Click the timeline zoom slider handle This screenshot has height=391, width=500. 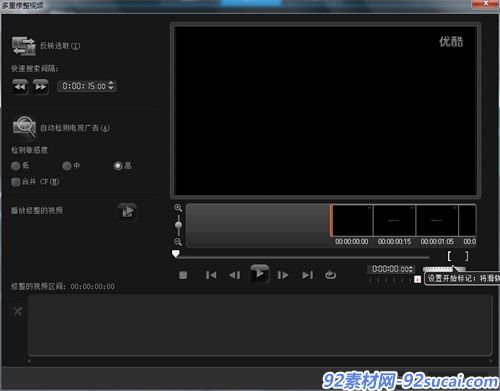tap(178, 225)
